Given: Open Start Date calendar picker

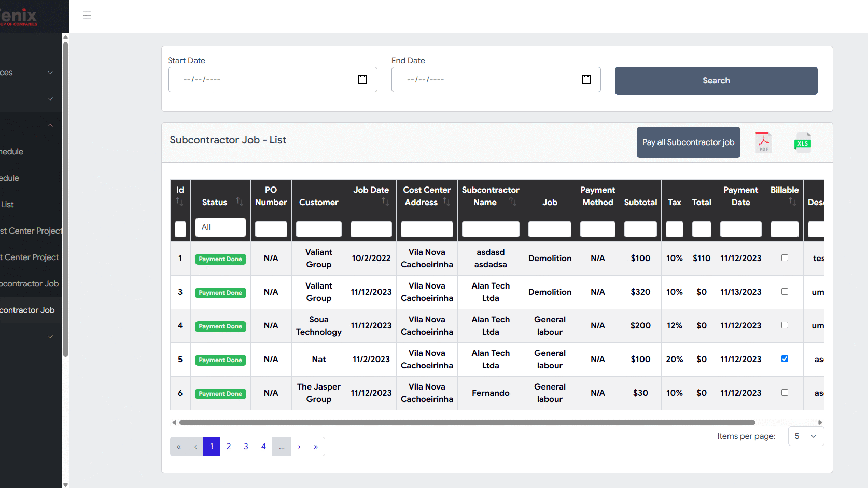Looking at the screenshot, I should (x=363, y=79).
